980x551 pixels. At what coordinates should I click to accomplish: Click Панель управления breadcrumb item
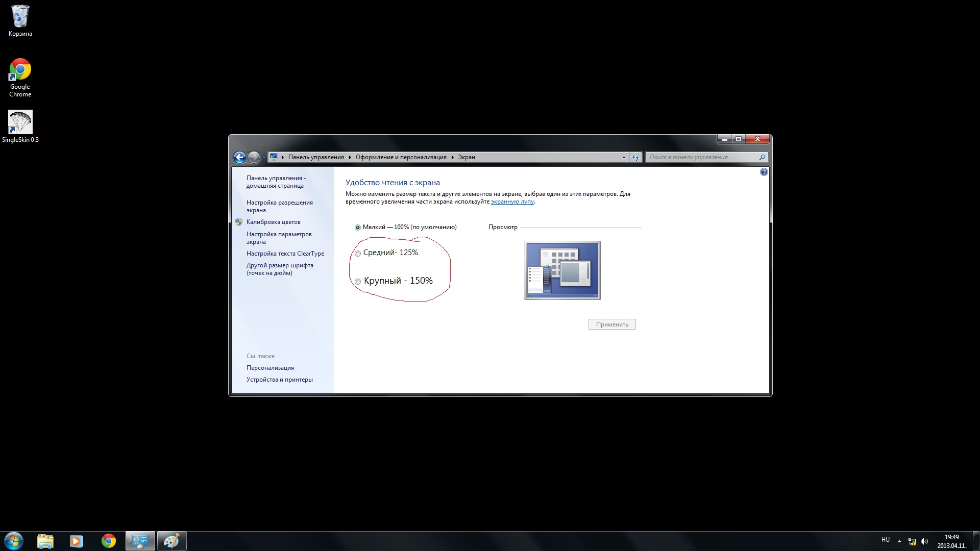pyautogui.click(x=316, y=157)
